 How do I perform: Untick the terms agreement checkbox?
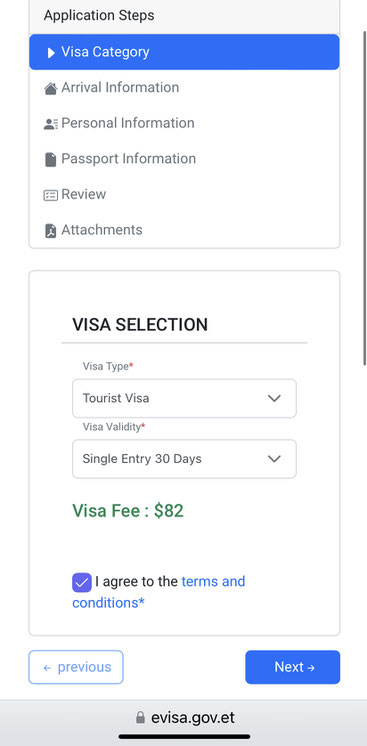point(82,582)
